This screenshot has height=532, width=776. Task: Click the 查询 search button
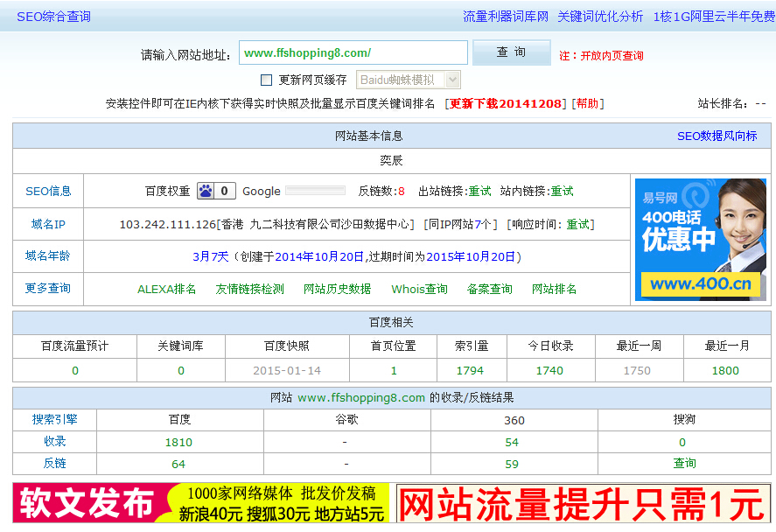click(x=511, y=52)
